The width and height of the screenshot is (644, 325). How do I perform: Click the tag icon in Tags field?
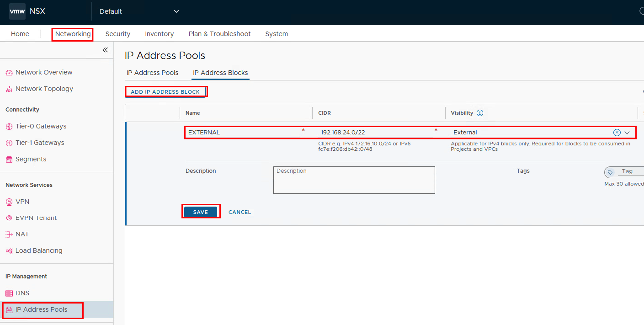coord(610,172)
